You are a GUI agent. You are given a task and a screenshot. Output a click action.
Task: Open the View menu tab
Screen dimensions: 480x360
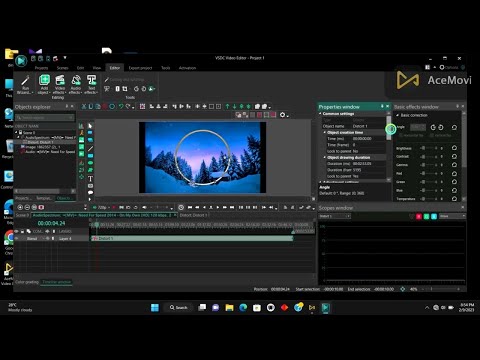click(97, 68)
